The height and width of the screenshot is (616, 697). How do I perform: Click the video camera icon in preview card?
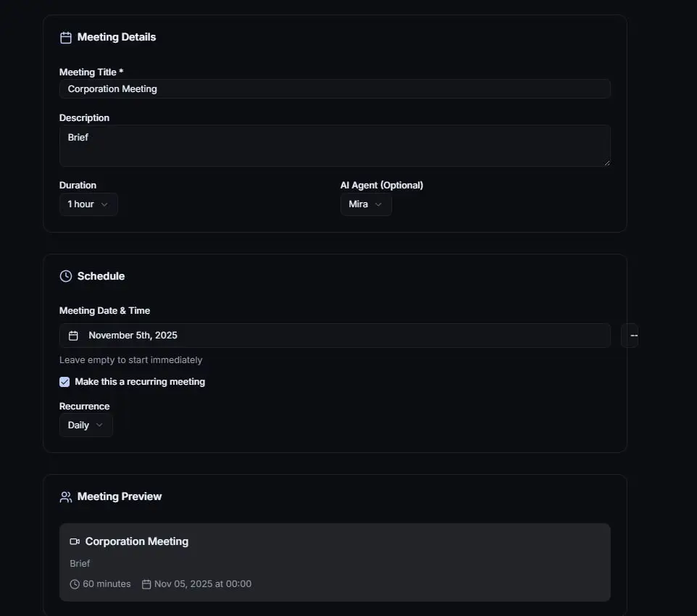click(75, 541)
